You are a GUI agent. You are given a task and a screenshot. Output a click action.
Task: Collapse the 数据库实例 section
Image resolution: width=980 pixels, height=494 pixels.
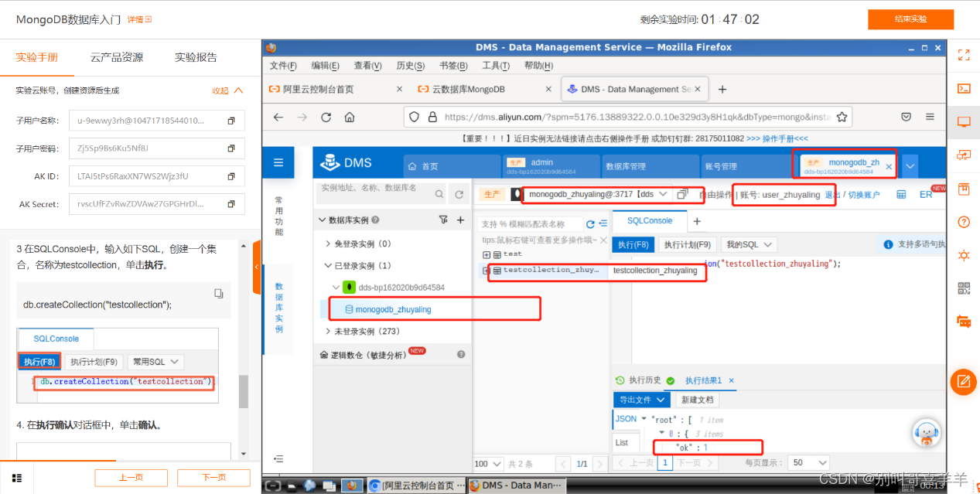323,220
